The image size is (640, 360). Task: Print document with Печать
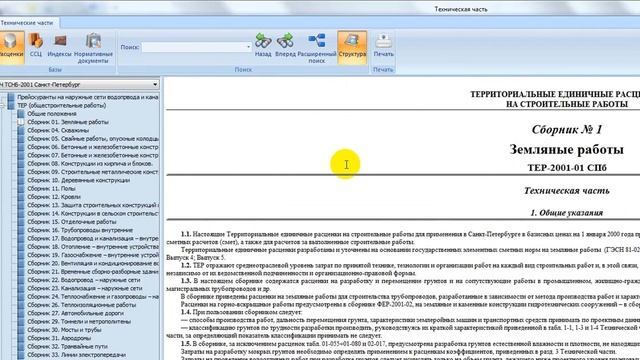click(x=383, y=45)
